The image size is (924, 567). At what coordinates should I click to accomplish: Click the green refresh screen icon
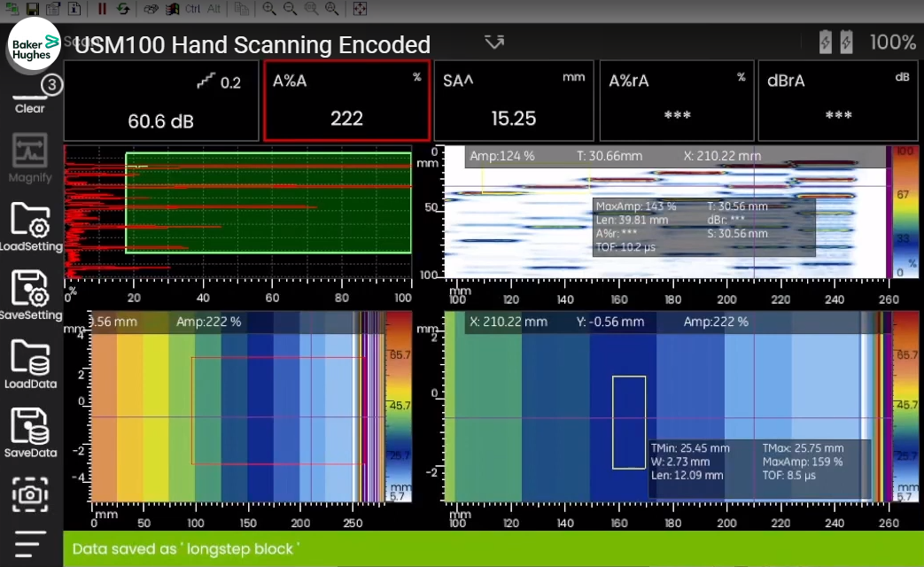pyautogui.click(x=122, y=8)
